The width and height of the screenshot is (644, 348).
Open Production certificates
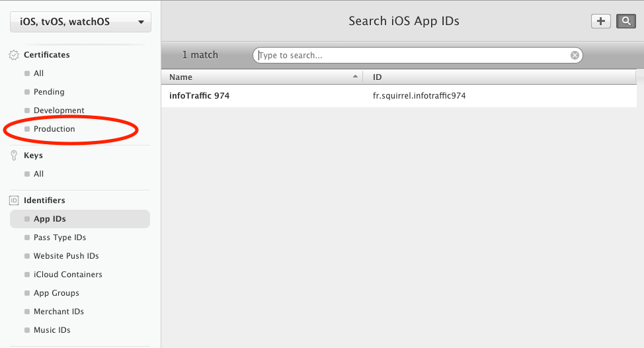[x=54, y=129]
